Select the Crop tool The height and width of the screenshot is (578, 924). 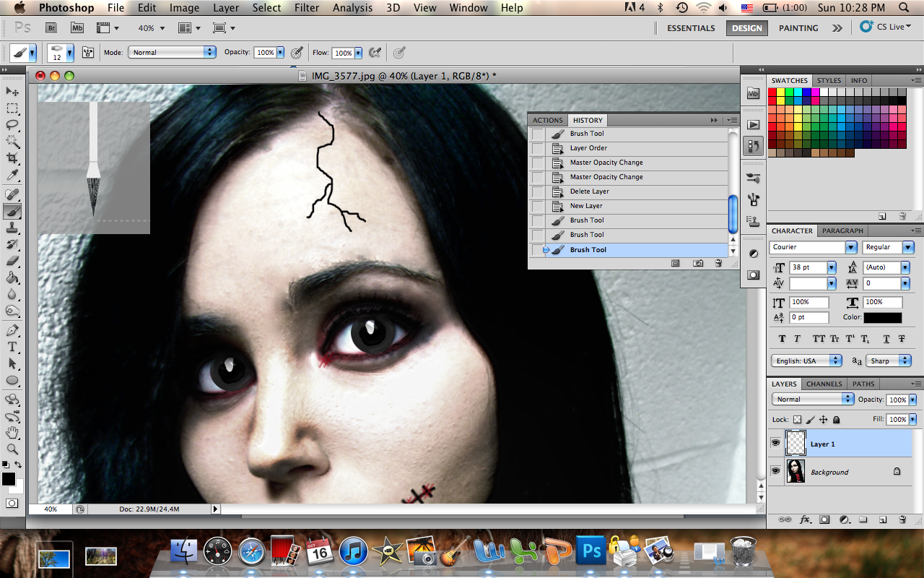click(12, 158)
